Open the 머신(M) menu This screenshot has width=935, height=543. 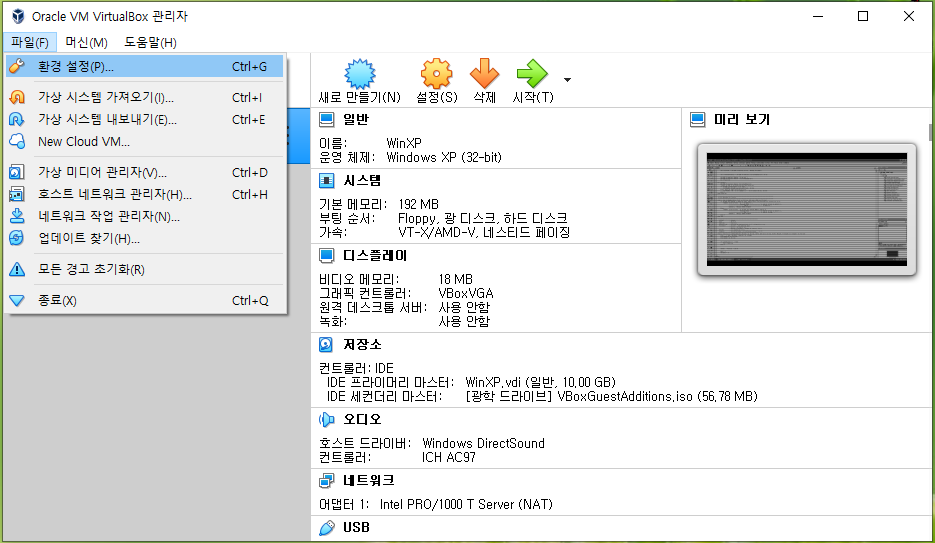[86, 42]
